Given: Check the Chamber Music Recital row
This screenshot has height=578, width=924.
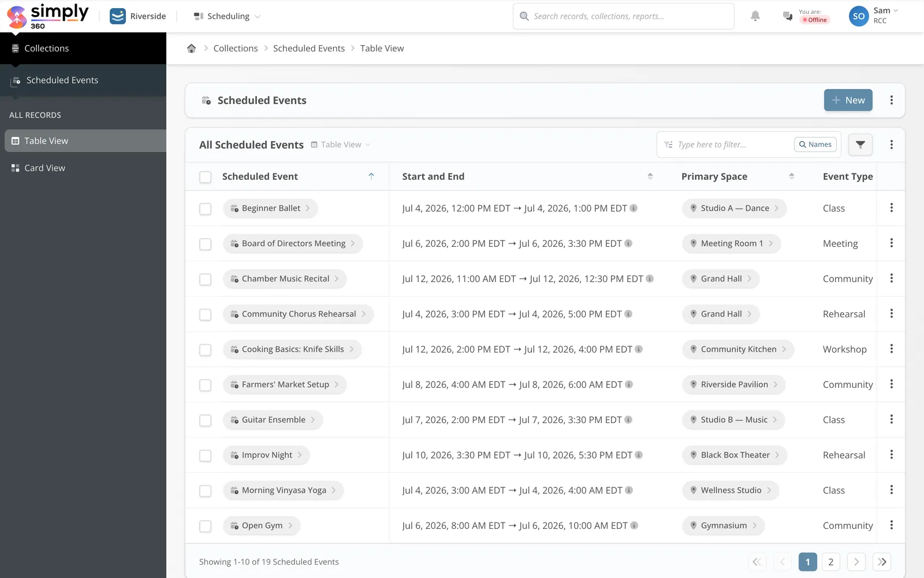Looking at the screenshot, I should coord(205,279).
